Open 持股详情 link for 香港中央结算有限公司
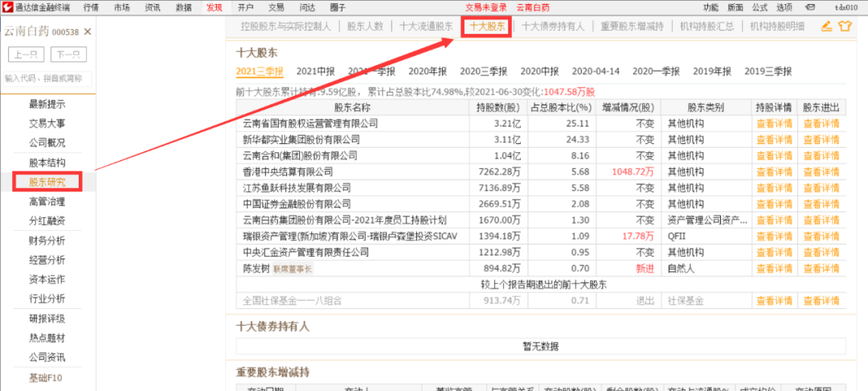 (774, 171)
